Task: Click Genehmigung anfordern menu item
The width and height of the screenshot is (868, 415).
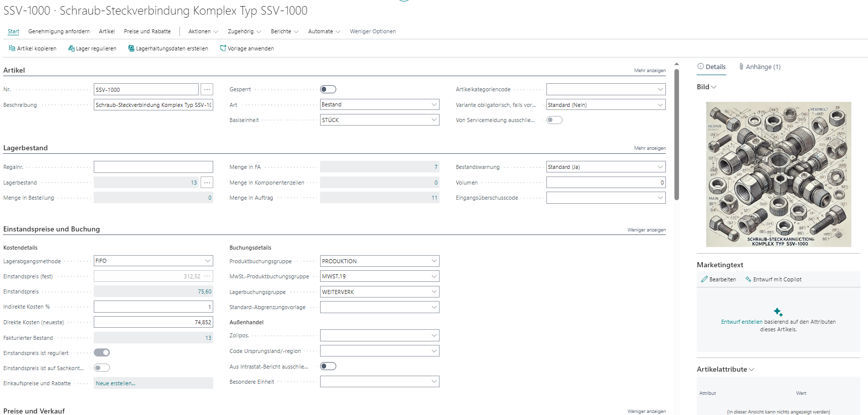Action: (x=59, y=31)
